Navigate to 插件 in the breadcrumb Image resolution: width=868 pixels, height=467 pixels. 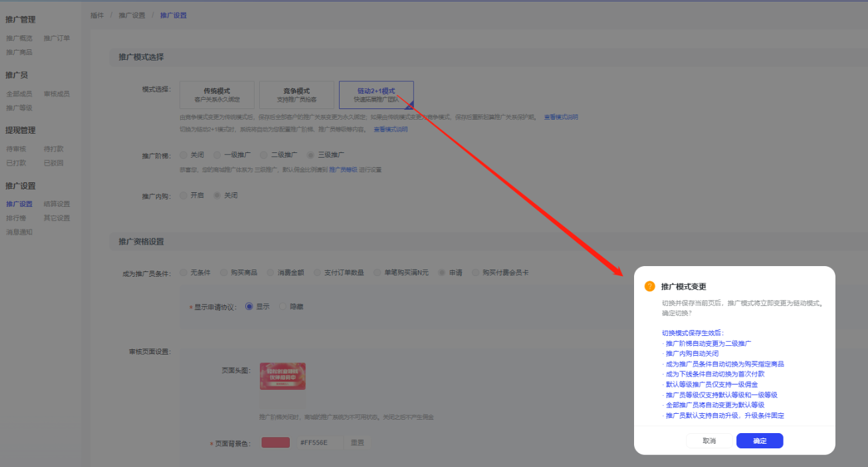coord(97,15)
